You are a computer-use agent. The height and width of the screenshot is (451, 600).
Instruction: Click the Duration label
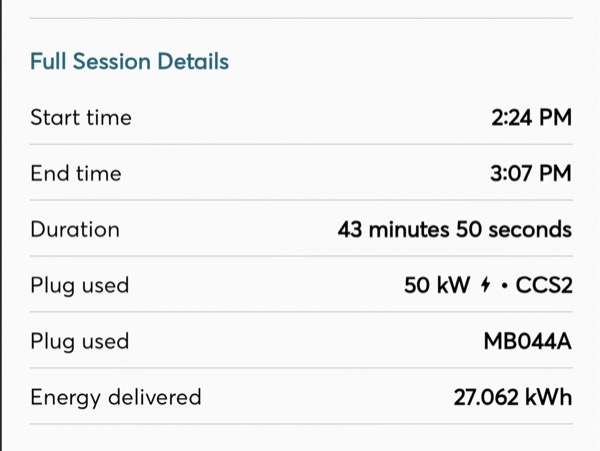coord(75,230)
